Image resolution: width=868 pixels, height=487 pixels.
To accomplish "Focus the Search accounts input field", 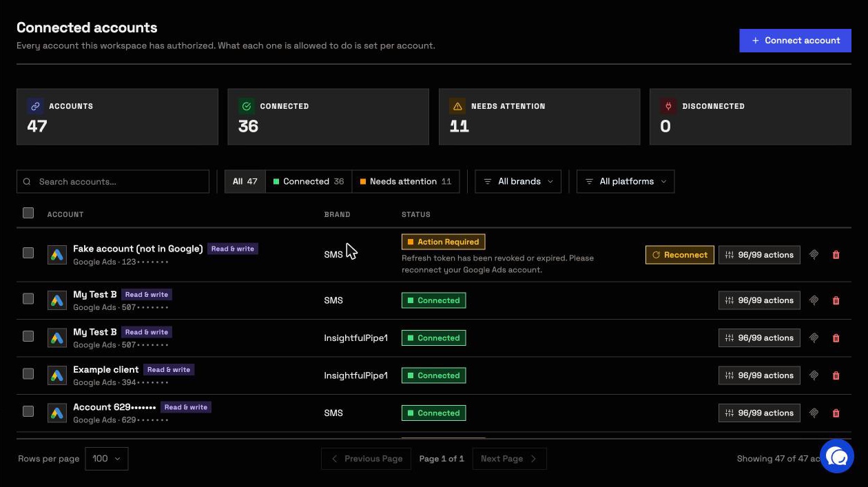I will click(x=113, y=182).
